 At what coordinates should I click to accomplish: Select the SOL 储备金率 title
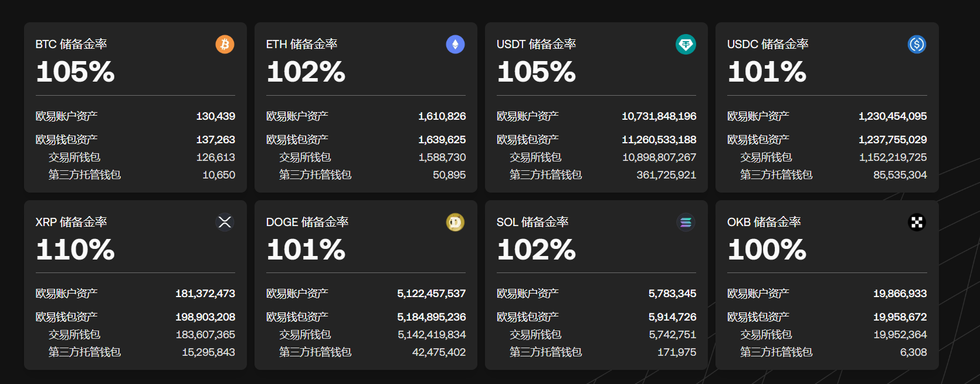coord(533,222)
